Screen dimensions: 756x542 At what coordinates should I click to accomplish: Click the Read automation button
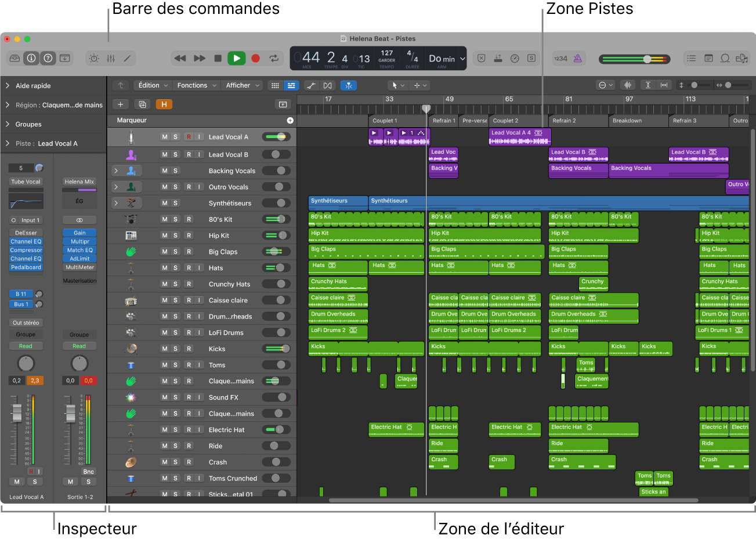pos(26,345)
